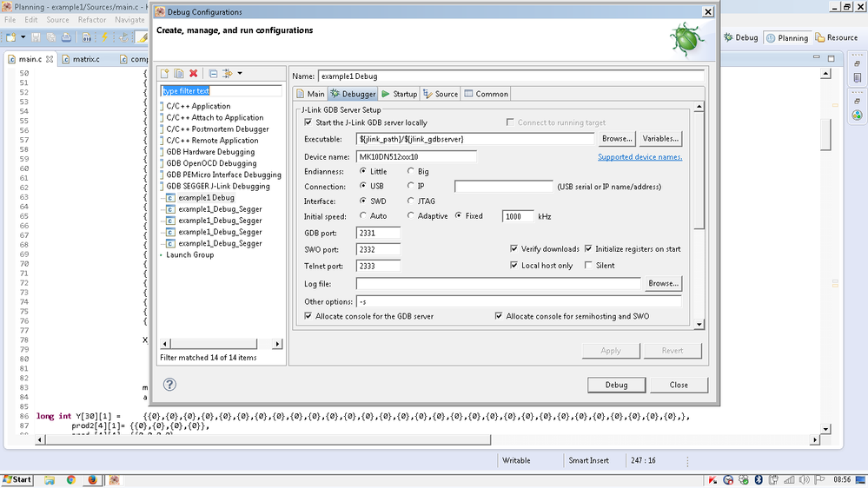This screenshot has width=868, height=488.
Task: Restore the upper minimized view stack
Action: [857, 63]
